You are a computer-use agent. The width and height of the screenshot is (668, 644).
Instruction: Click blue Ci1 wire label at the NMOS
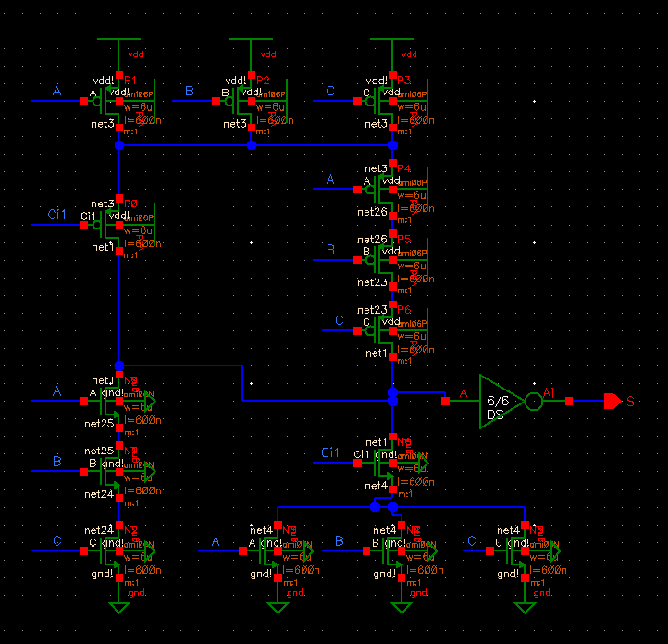(330, 452)
